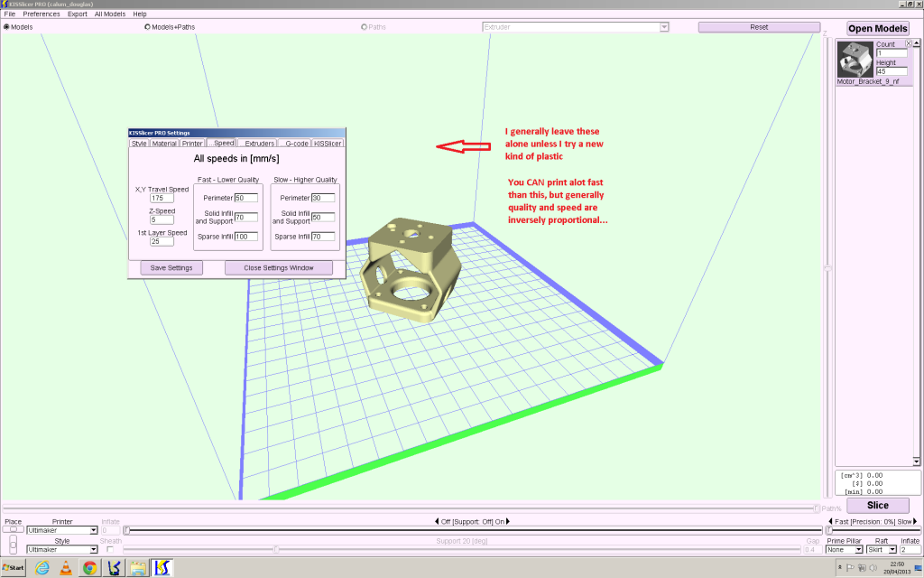Open Internet Explorer from the taskbar

(42, 567)
